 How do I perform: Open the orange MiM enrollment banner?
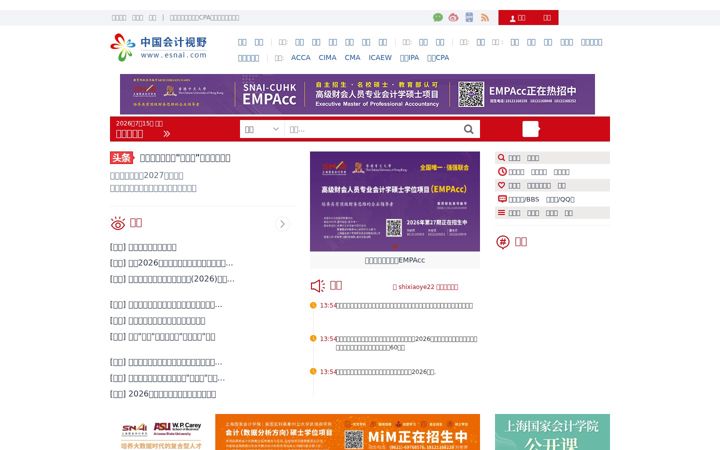click(x=348, y=432)
